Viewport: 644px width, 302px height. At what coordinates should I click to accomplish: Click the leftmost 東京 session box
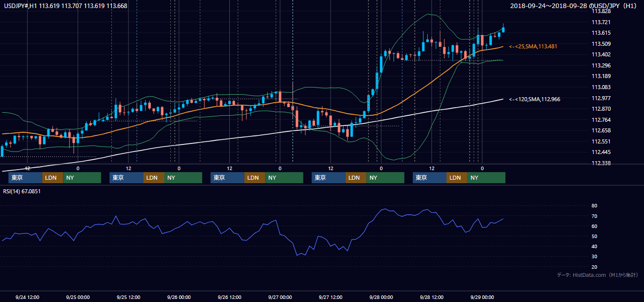[x=25, y=178]
